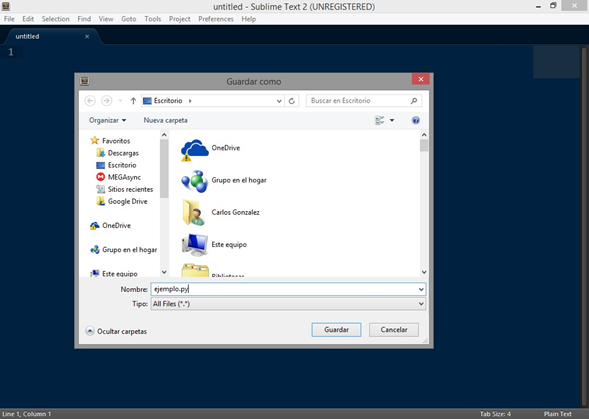Close the Guardar como dialog
The width and height of the screenshot is (589, 419).
tap(421, 79)
